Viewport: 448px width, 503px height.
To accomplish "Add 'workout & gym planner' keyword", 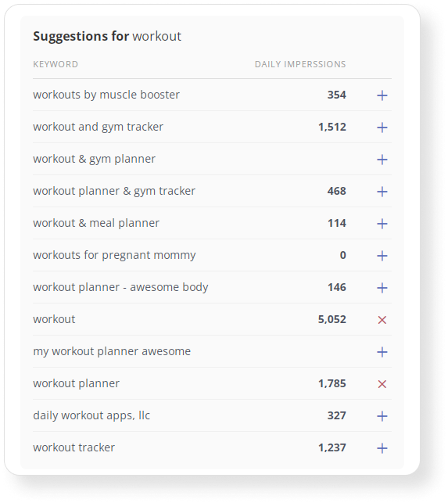I will point(382,160).
